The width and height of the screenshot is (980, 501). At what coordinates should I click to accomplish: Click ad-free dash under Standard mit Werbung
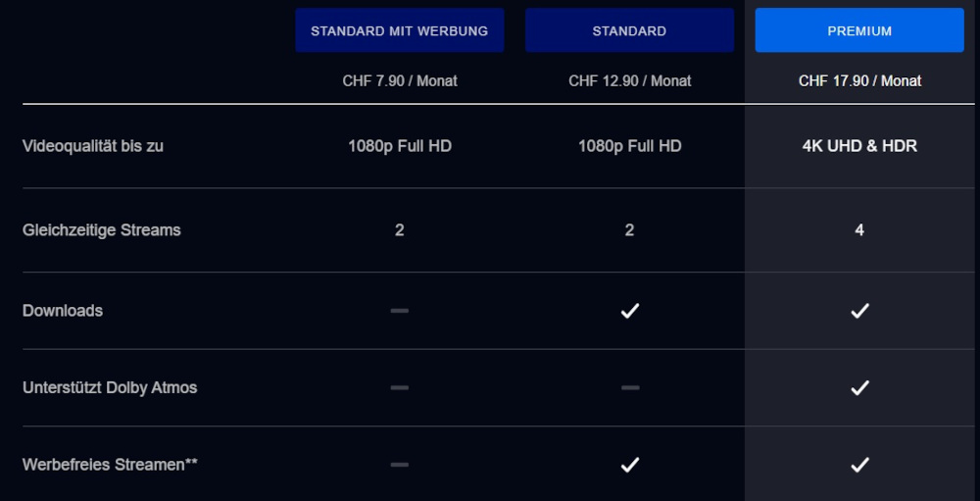399,465
